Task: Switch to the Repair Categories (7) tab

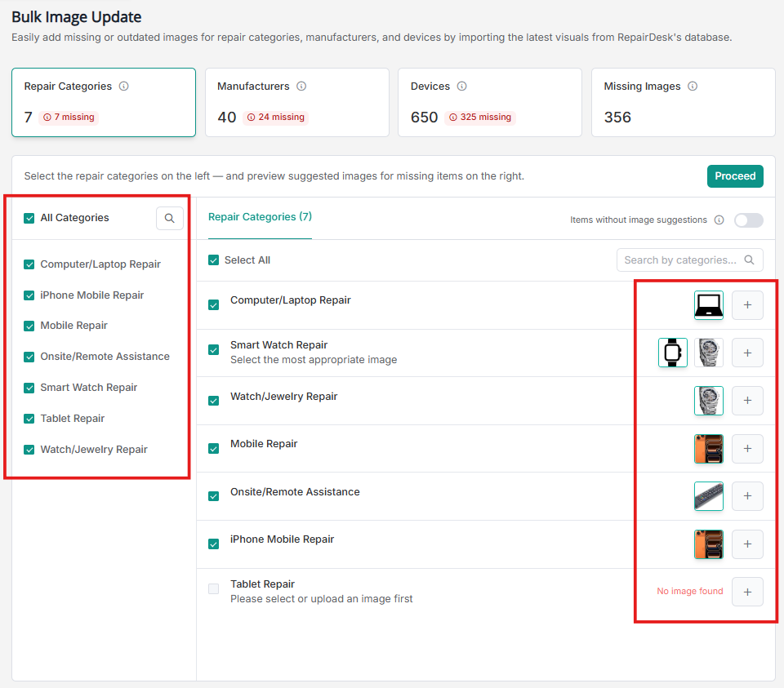Action: tap(260, 217)
